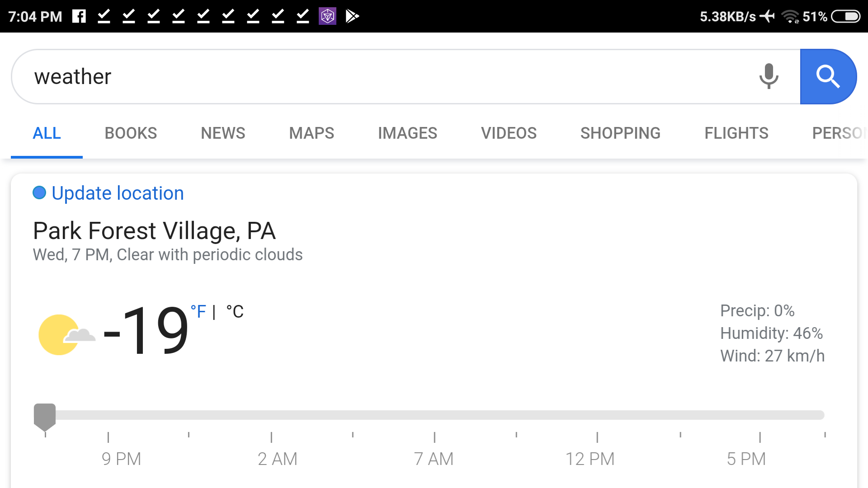Select the 7 AM time marker
The height and width of the screenshot is (488, 868).
tap(434, 459)
